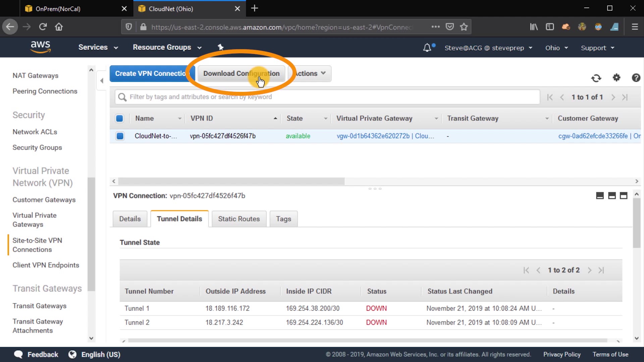
Task: Click the horizontal table scrollbar
Action: (x=231, y=181)
